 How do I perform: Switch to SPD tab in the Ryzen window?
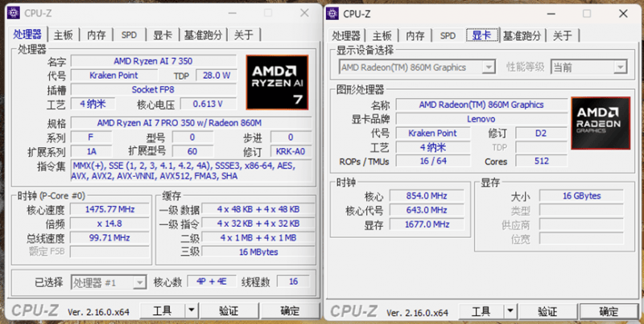click(129, 35)
